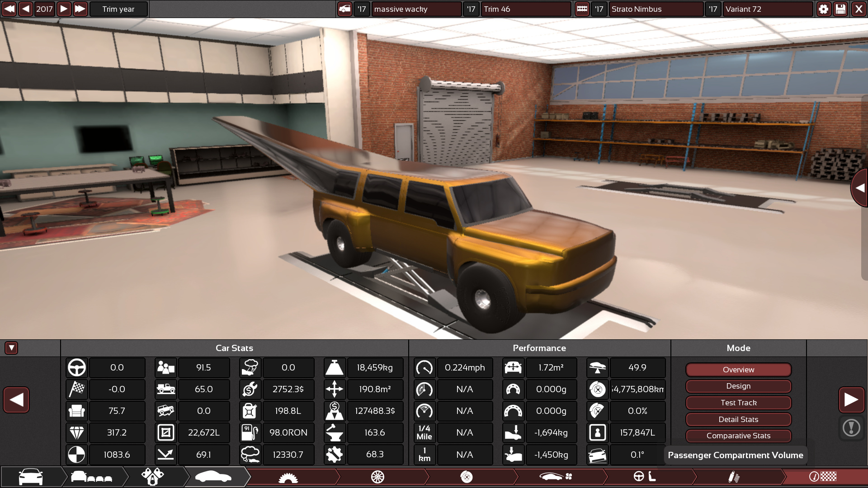The height and width of the screenshot is (488, 868).
Task: Click the fuel economy pump icon
Action: tap(250, 432)
